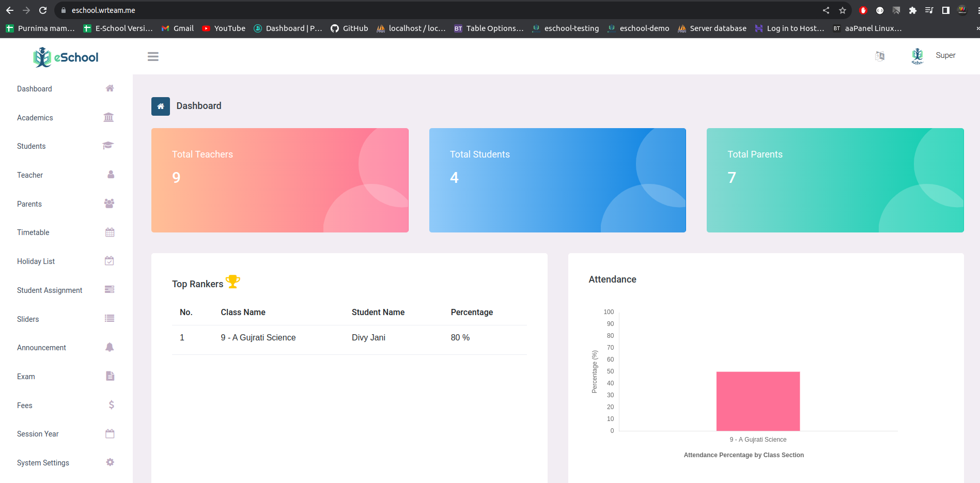Click the Announcement bell icon
The height and width of the screenshot is (483, 980).
(110, 347)
